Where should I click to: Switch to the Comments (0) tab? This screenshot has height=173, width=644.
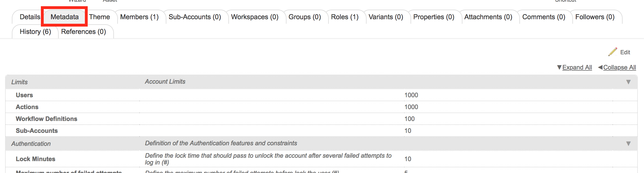(544, 17)
